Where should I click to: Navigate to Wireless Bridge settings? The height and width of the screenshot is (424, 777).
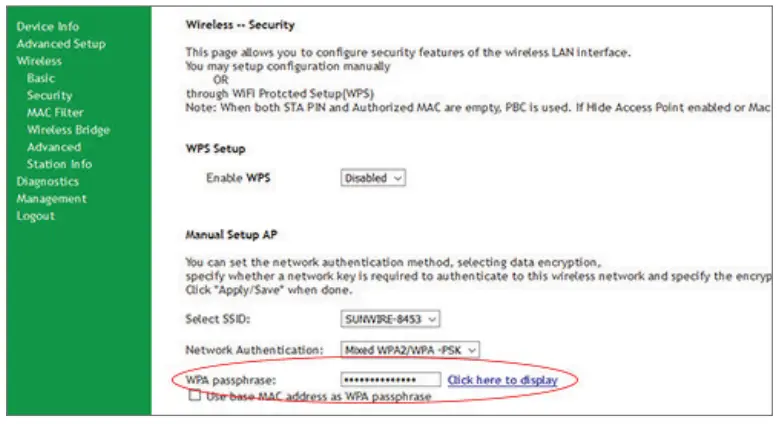point(68,130)
